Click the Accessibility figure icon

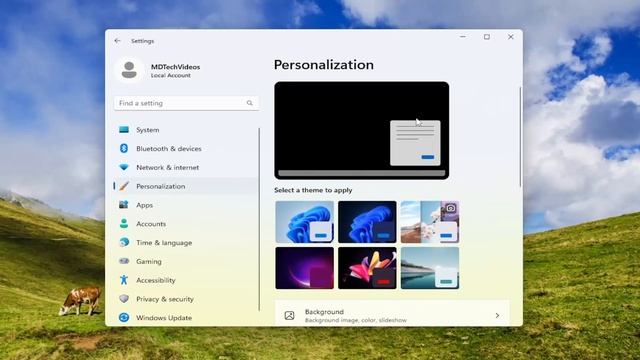(x=124, y=280)
